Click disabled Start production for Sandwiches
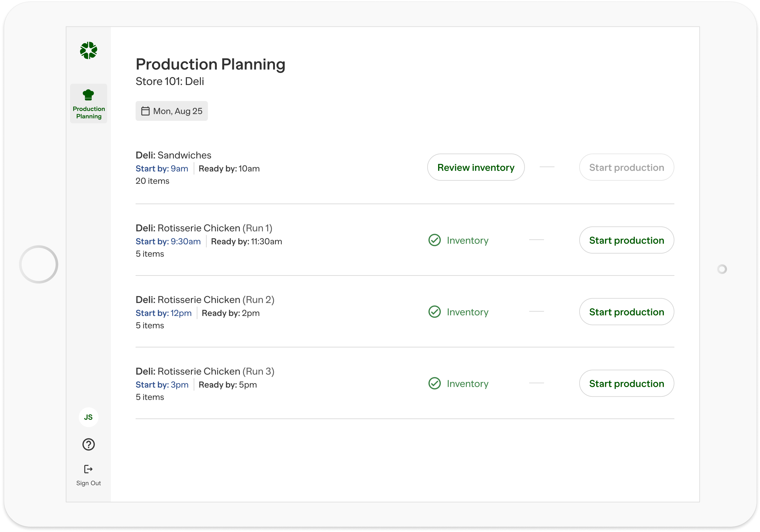 [626, 167]
